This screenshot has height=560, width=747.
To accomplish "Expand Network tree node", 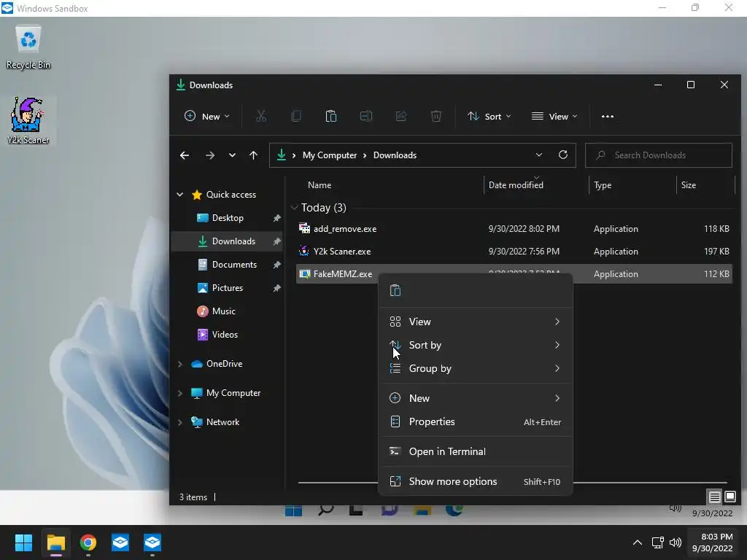I will coord(180,422).
